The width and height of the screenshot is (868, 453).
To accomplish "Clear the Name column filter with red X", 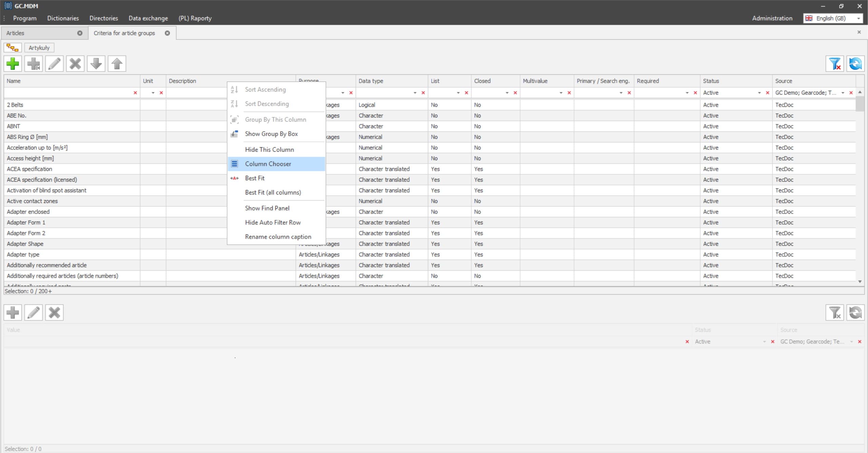I will tap(135, 93).
